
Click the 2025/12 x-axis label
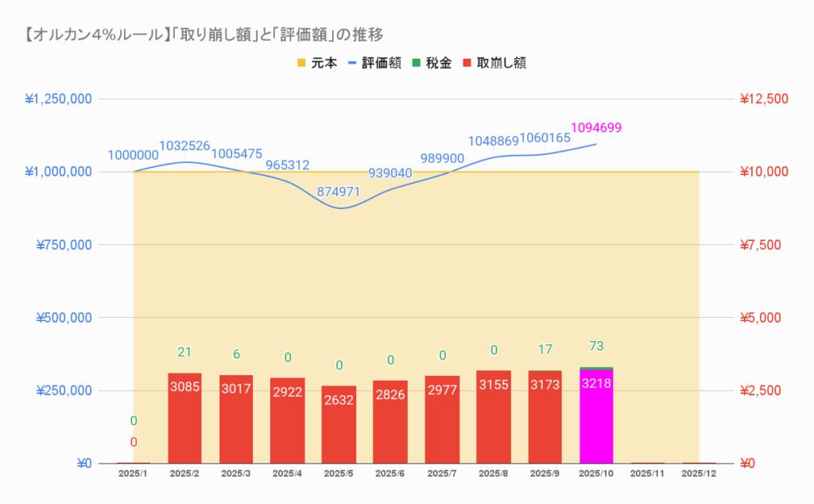[699, 473]
